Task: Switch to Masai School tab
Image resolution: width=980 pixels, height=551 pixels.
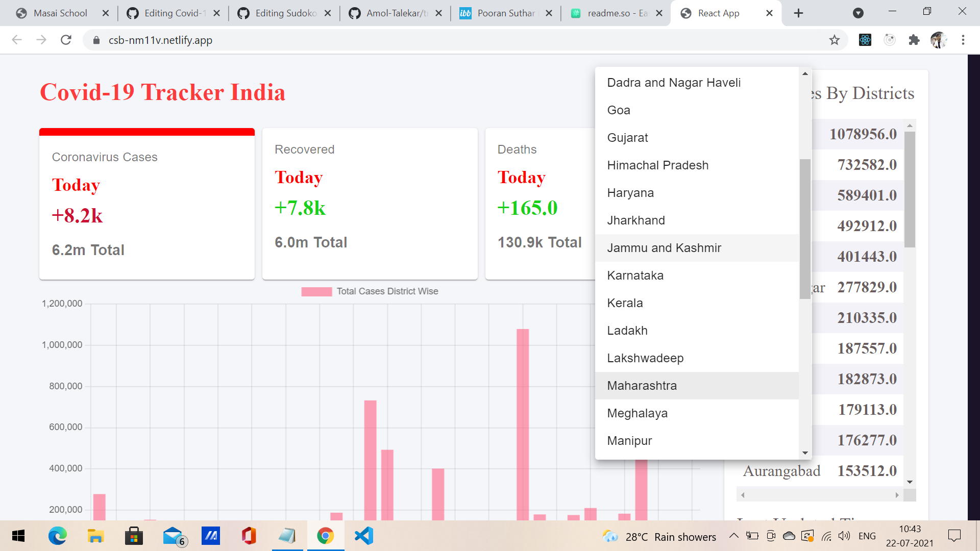Action: pos(60,13)
